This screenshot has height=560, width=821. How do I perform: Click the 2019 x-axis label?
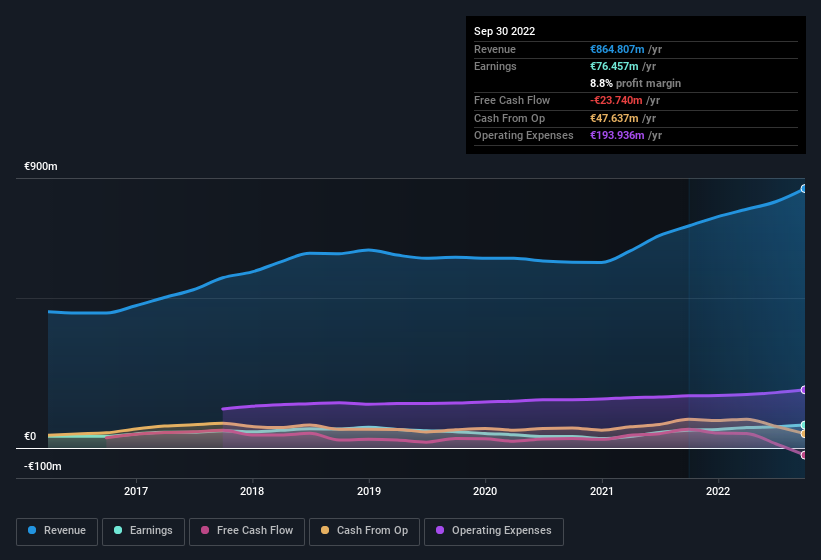pos(369,491)
